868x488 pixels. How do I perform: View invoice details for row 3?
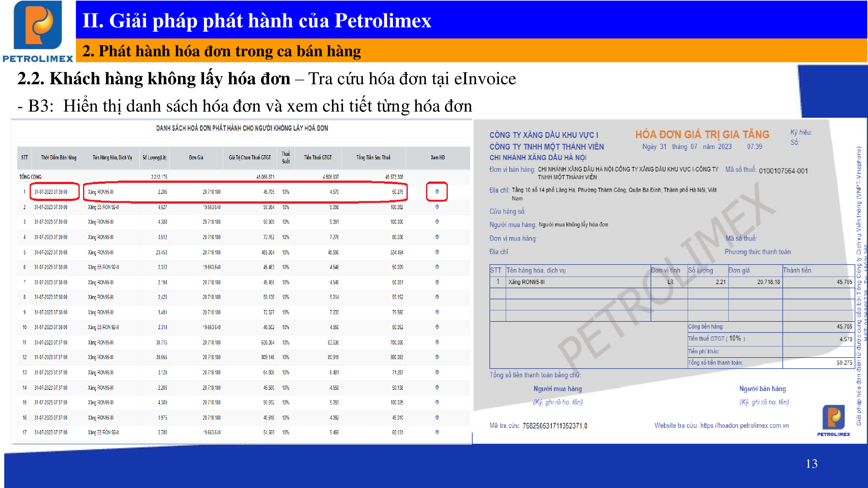[x=437, y=222]
